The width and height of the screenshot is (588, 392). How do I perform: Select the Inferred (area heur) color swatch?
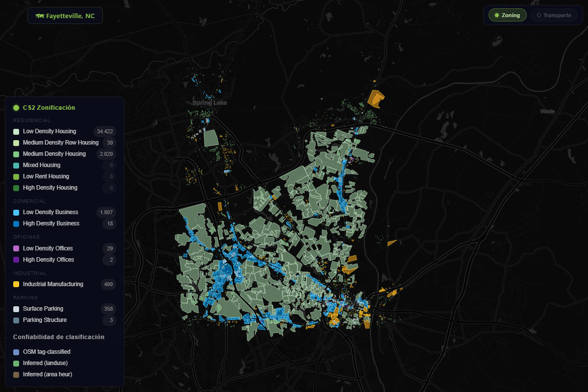(16, 374)
